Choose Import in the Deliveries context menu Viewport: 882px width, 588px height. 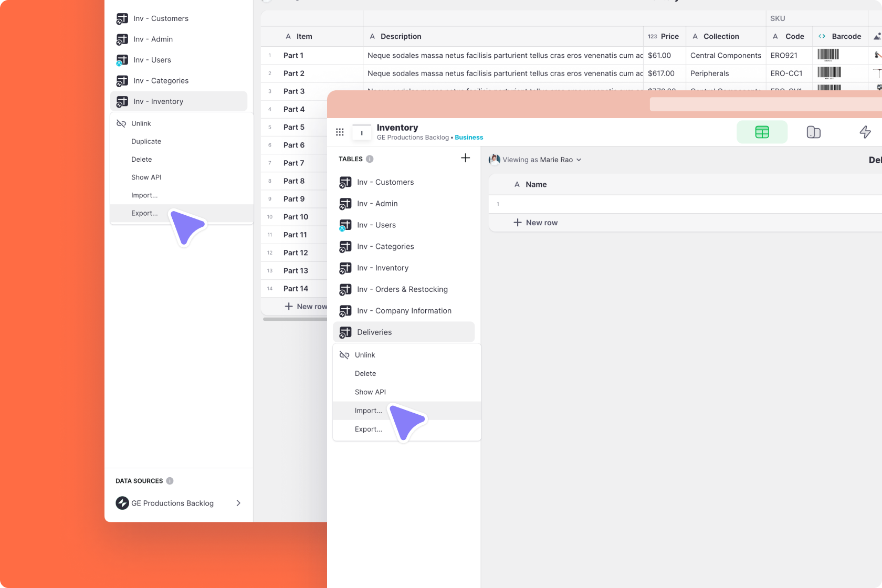[x=368, y=411]
